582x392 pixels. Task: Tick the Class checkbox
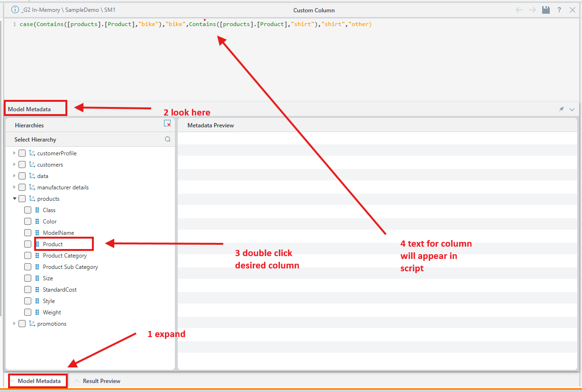[28, 210]
